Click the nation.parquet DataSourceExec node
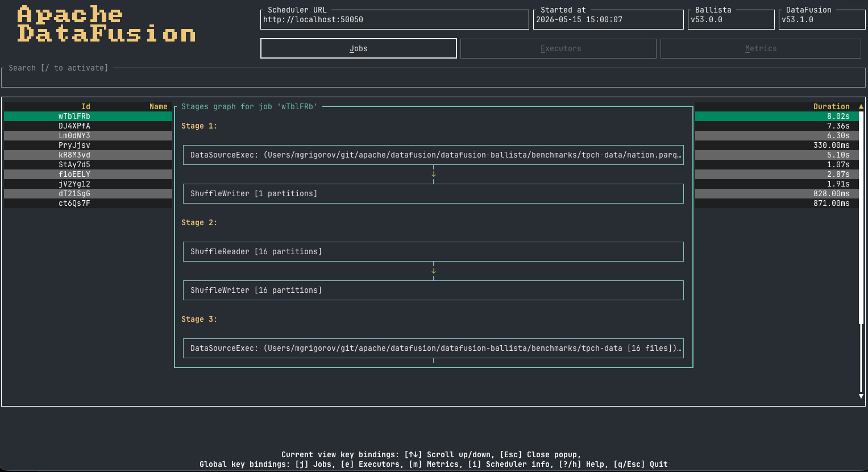This screenshot has width=868, height=472. coord(433,155)
